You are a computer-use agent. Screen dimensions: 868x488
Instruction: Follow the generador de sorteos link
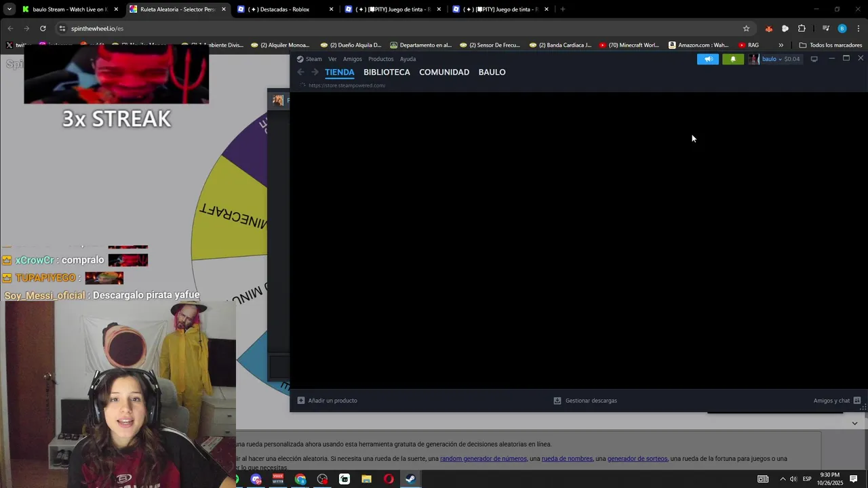tap(637, 459)
